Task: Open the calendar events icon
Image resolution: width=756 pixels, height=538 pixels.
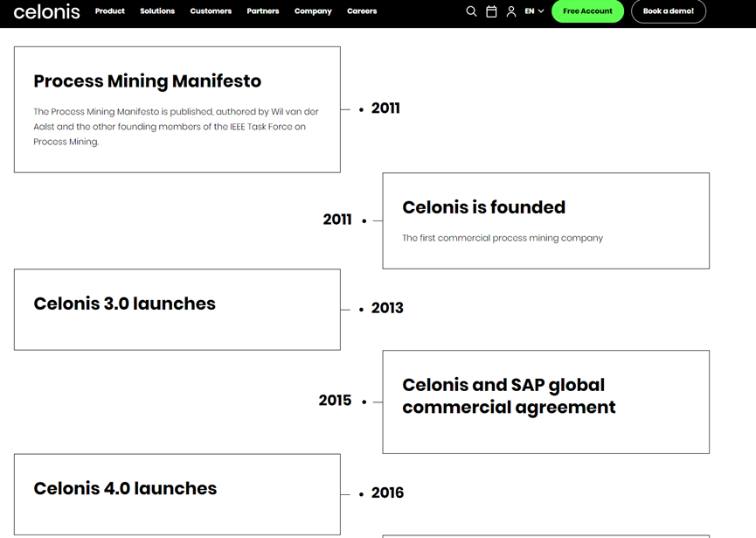Action: click(491, 11)
